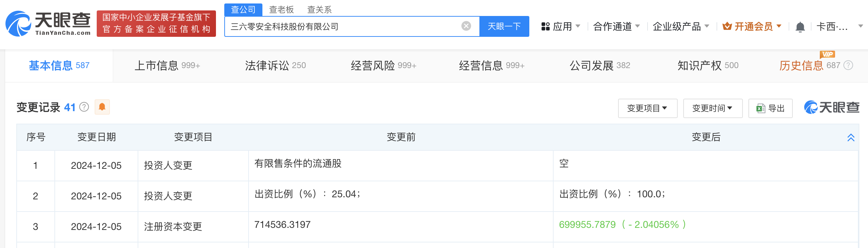Screen dimensions: 868x248
Task: Toggle the orange change-alert bell
Action: 102,107
